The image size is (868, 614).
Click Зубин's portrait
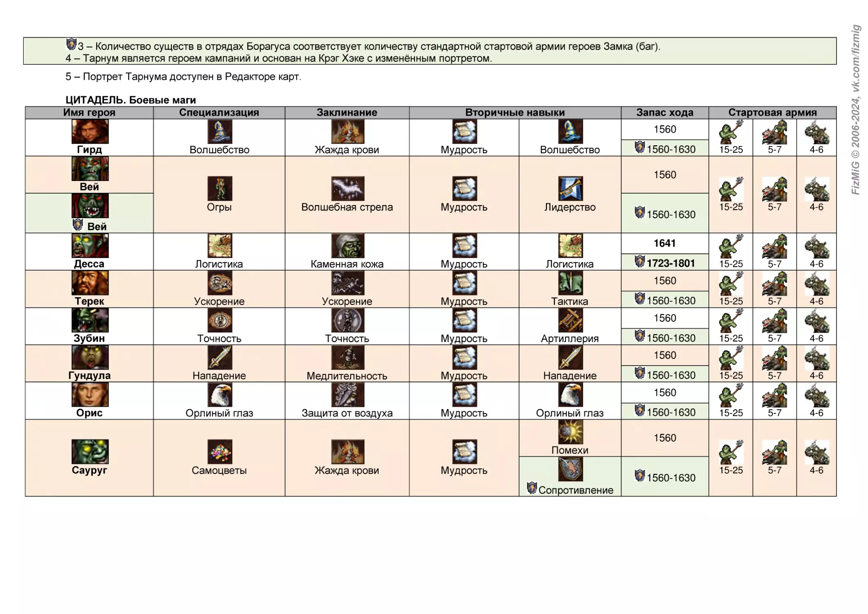tap(90, 320)
